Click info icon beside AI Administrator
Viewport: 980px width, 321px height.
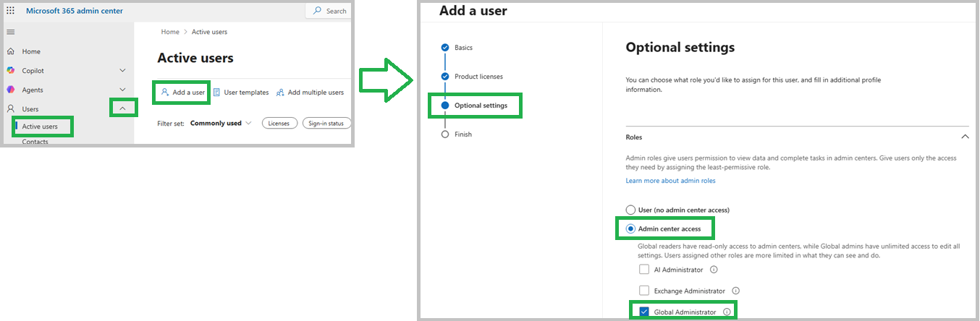click(x=713, y=270)
